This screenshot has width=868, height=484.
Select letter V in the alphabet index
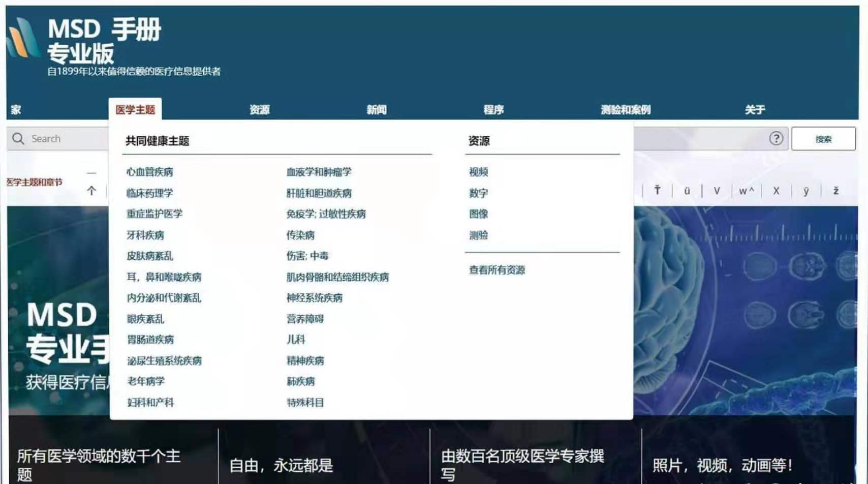717,191
